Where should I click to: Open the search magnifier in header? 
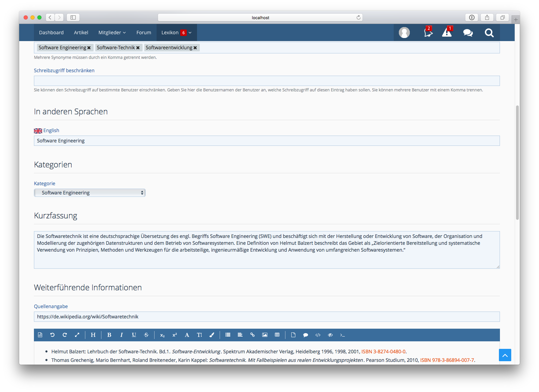click(x=489, y=33)
